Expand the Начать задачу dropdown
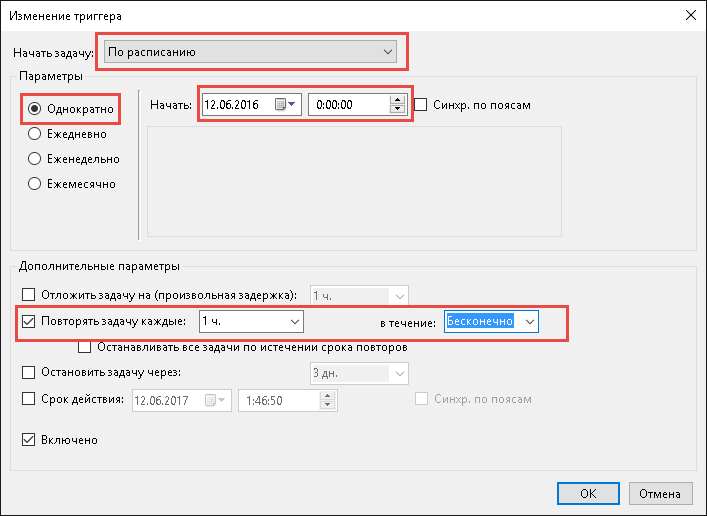This screenshot has width=707, height=516. click(x=250, y=52)
